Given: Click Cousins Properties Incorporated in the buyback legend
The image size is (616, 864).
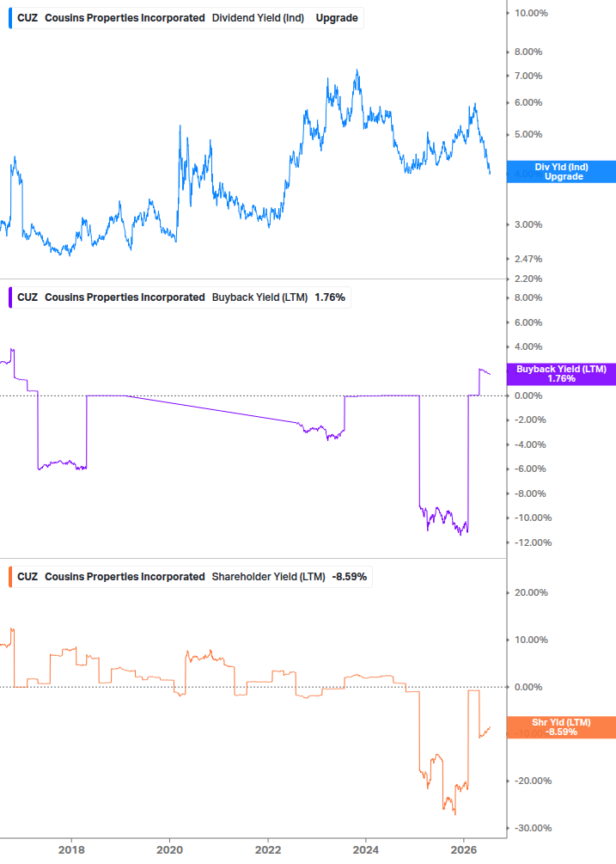Looking at the screenshot, I should pos(125,297).
